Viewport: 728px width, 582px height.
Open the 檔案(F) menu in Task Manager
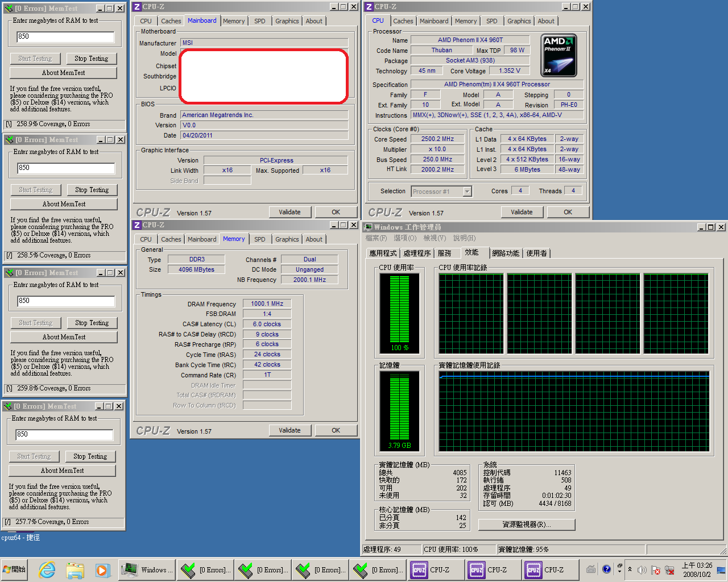point(376,238)
